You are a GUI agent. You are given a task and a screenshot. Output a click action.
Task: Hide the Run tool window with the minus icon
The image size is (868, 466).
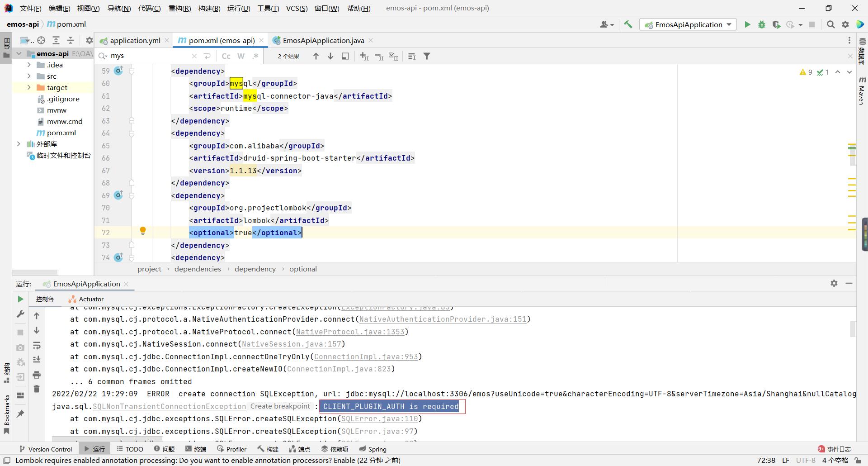pos(849,283)
